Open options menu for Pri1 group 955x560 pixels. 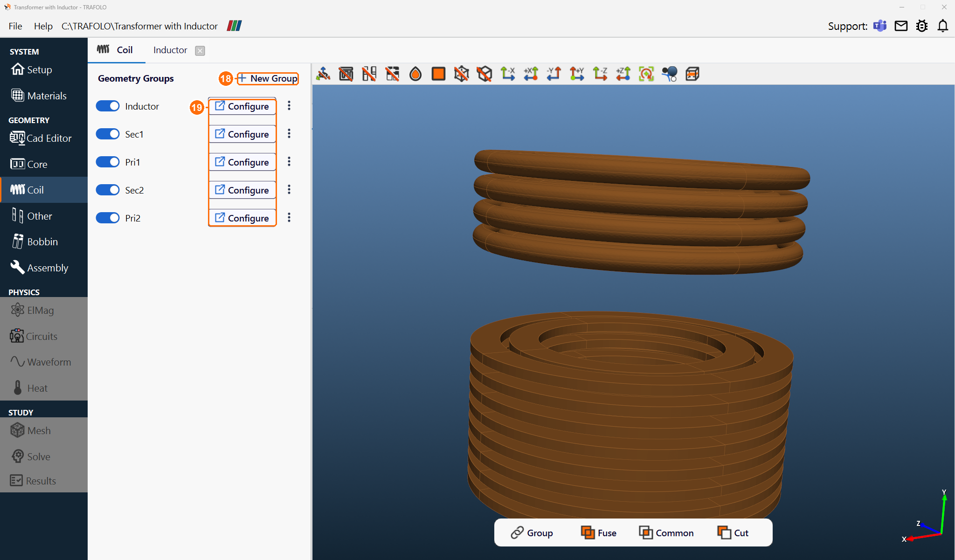[x=289, y=161]
